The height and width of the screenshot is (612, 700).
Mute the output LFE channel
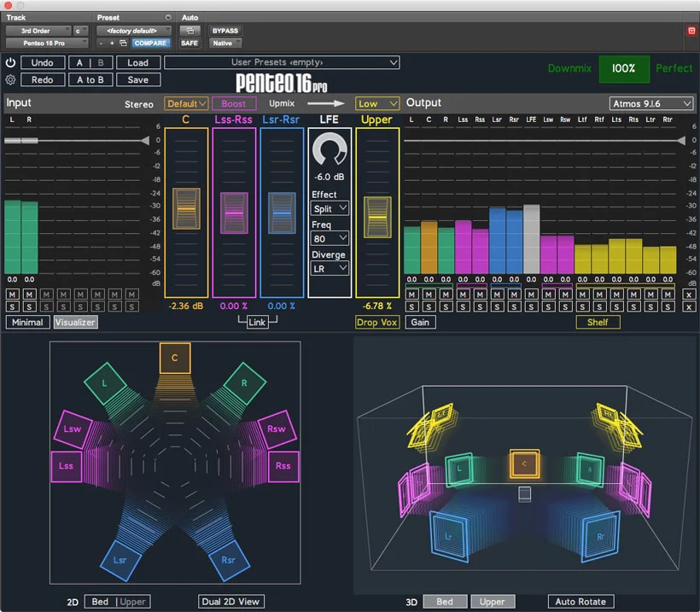point(531,294)
